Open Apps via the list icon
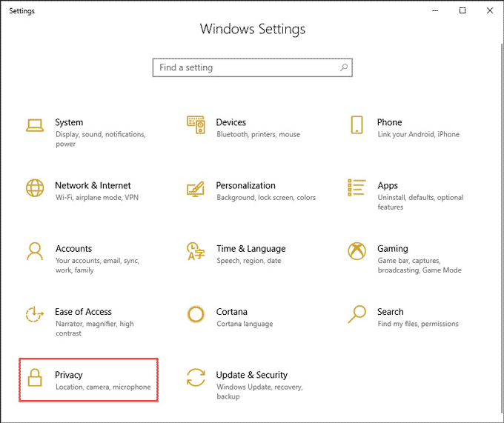This screenshot has width=504, height=423. coord(357,188)
